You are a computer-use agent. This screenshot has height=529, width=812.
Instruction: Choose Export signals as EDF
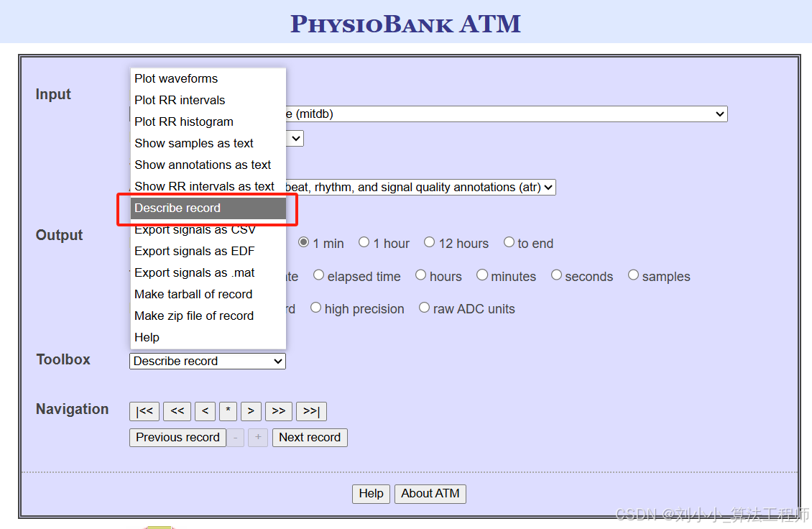point(208,252)
